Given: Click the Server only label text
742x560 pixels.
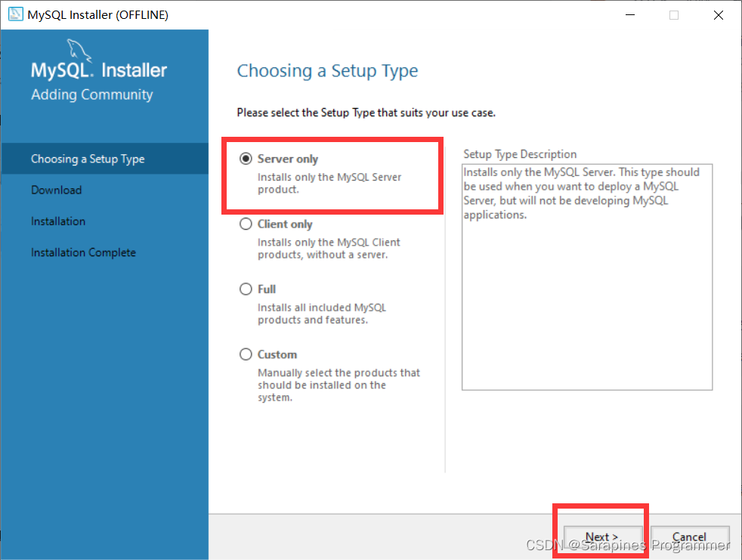Looking at the screenshot, I should point(286,158).
